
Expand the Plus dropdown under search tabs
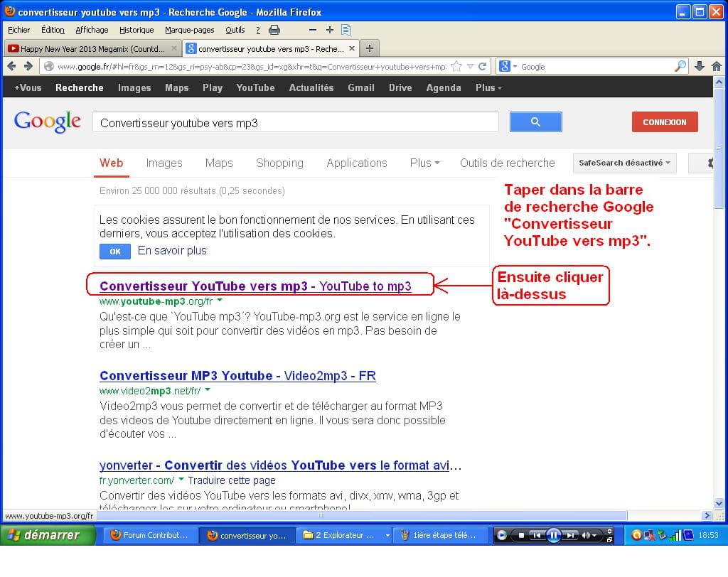[x=425, y=163]
